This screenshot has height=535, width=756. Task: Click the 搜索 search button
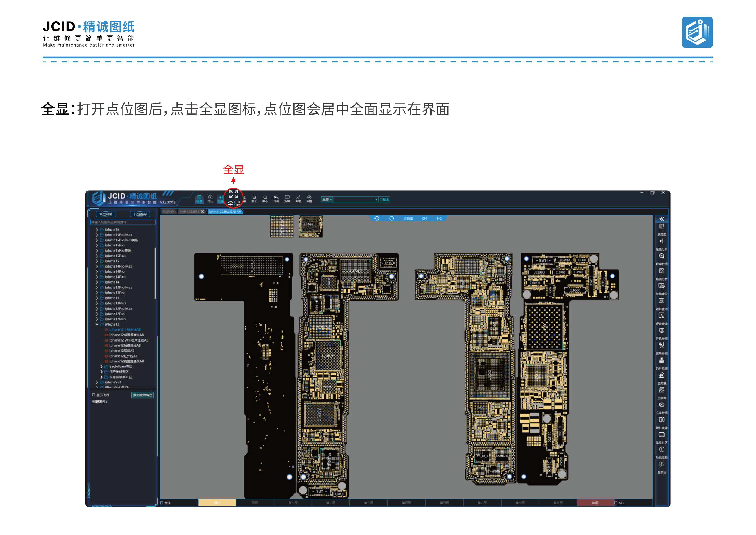(384, 199)
